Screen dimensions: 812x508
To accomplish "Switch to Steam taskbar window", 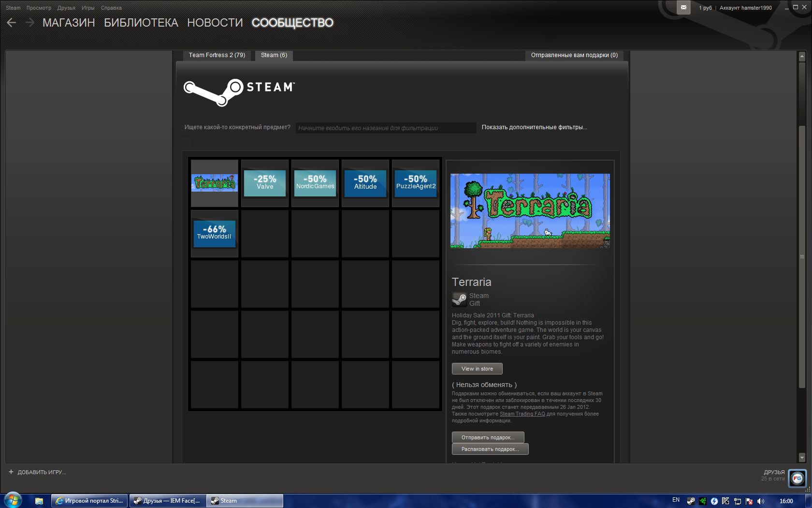I will (x=245, y=501).
